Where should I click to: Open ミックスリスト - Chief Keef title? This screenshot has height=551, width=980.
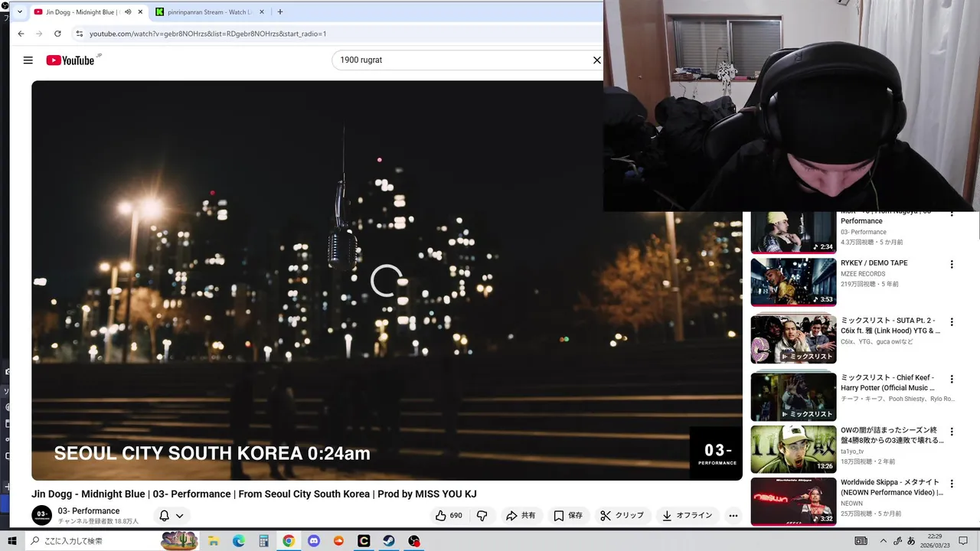pyautogui.click(x=888, y=383)
